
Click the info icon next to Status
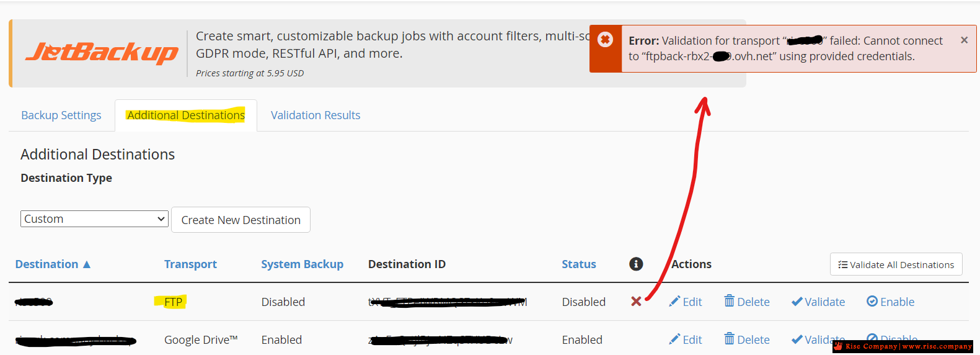636,264
